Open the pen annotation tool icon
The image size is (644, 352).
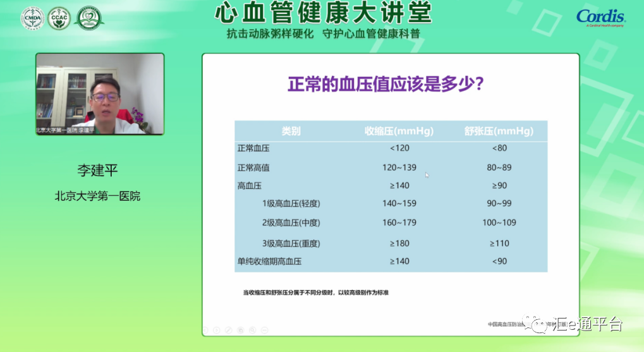tap(229, 331)
